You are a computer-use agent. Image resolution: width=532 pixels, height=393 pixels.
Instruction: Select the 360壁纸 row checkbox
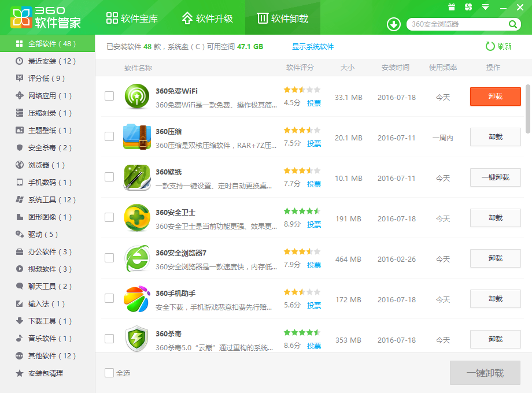click(109, 177)
